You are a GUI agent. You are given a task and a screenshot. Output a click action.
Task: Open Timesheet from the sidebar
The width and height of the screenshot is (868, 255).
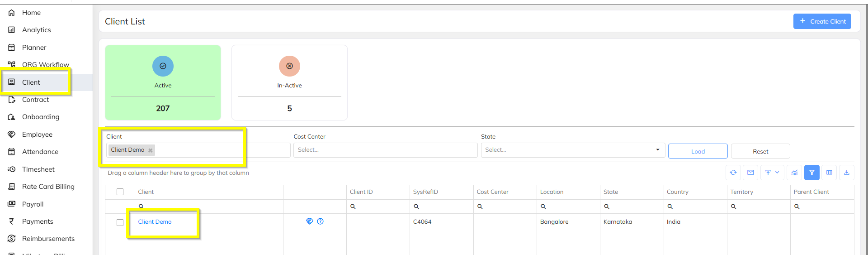coord(38,169)
